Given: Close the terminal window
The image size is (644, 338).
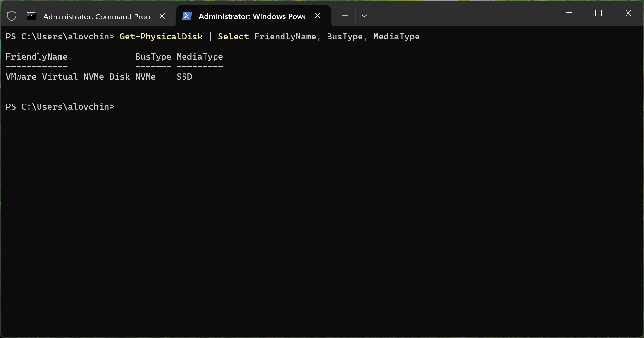Looking at the screenshot, I should [628, 13].
